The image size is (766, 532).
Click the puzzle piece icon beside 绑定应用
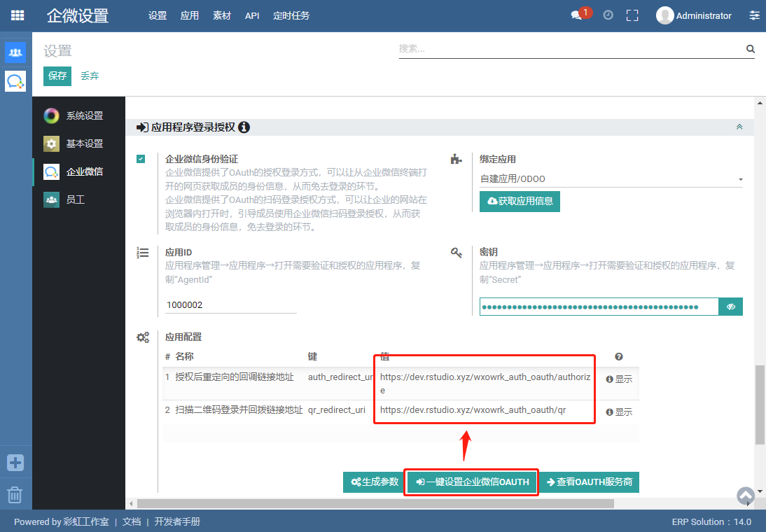(x=456, y=160)
